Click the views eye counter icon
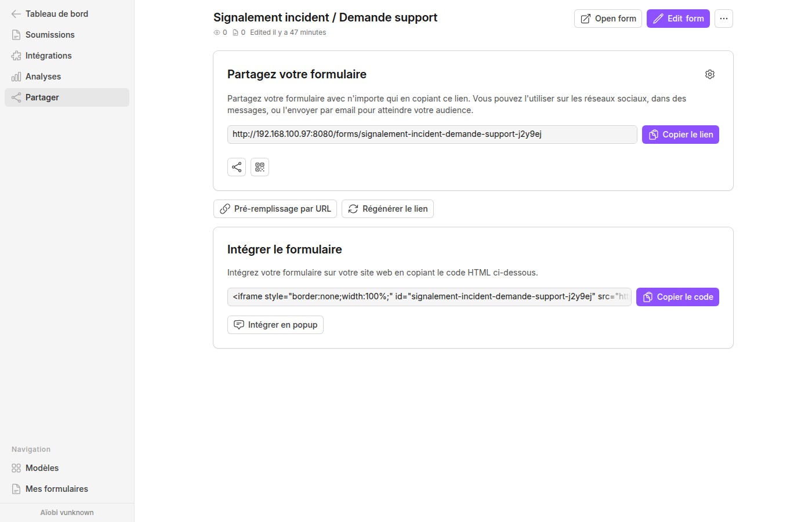This screenshot has width=812, height=522. pos(217,32)
